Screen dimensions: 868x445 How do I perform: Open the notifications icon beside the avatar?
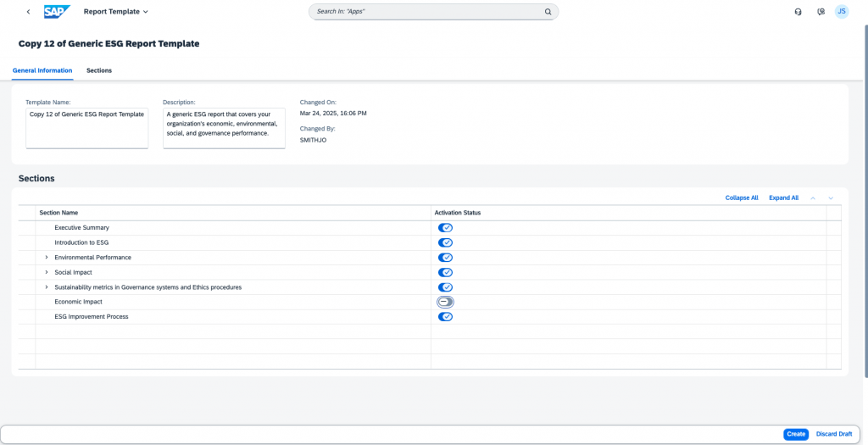pyautogui.click(x=821, y=12)
